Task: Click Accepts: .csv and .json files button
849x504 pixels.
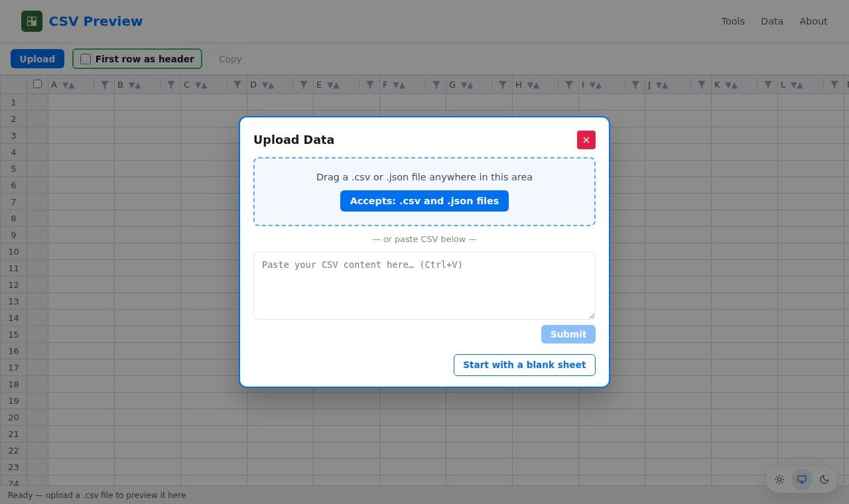Action: coord(424,201)
